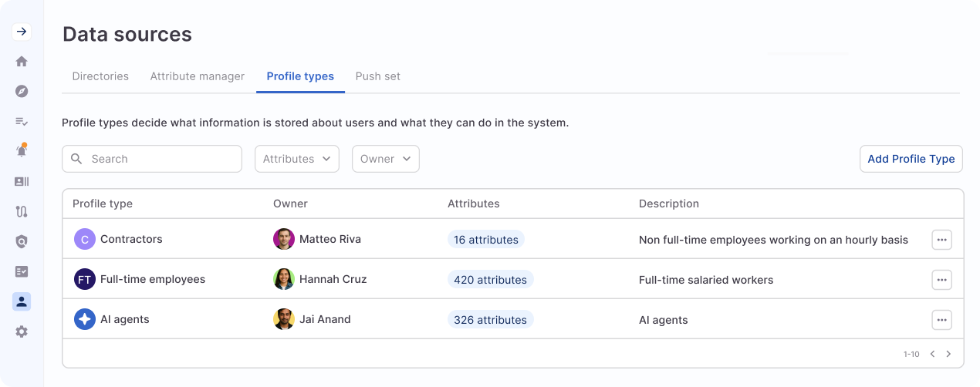Viewport: 980px width, 387px height.
Task: Click the 326 attributes badge
Action: pos(491,320)
